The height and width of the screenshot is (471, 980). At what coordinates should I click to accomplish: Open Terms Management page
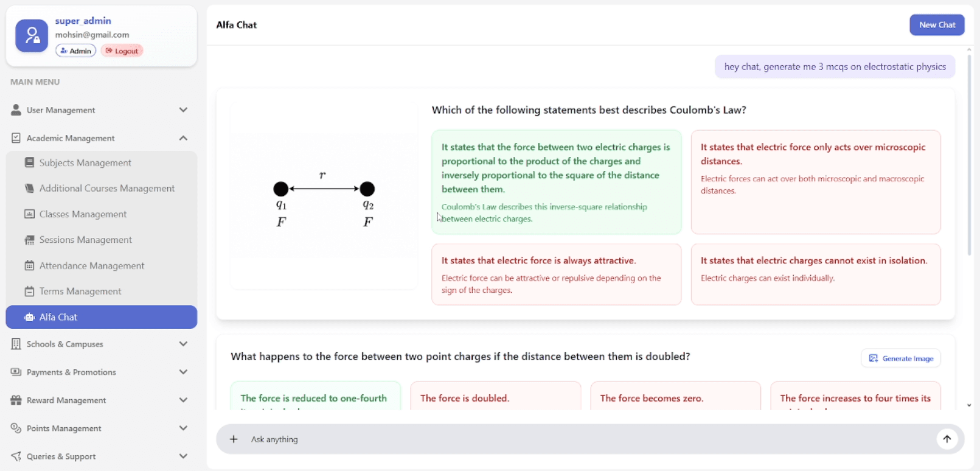(x=80, y=291)
